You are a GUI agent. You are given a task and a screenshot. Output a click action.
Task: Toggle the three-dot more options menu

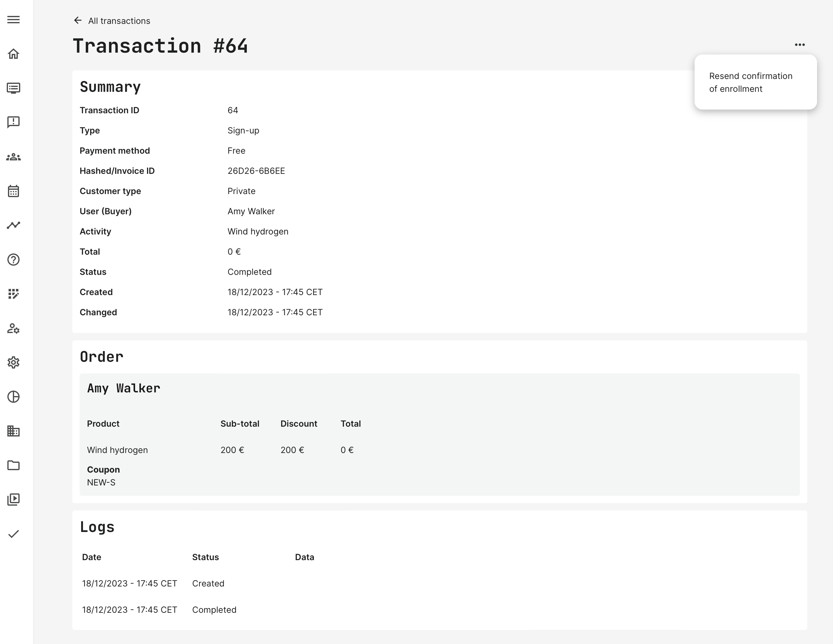(799, 45)
